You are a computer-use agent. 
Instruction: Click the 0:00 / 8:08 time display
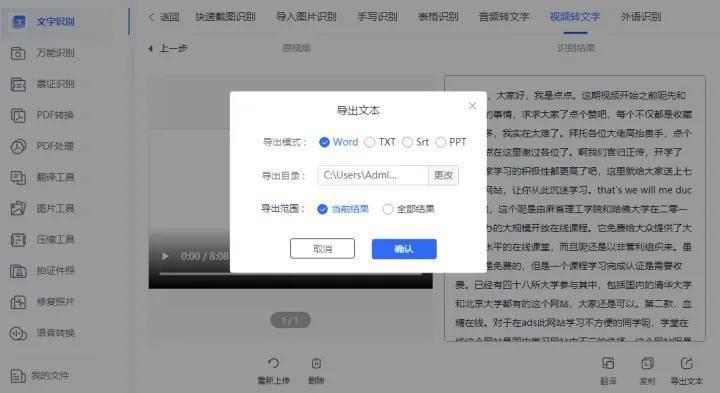(x=204, y=256)
